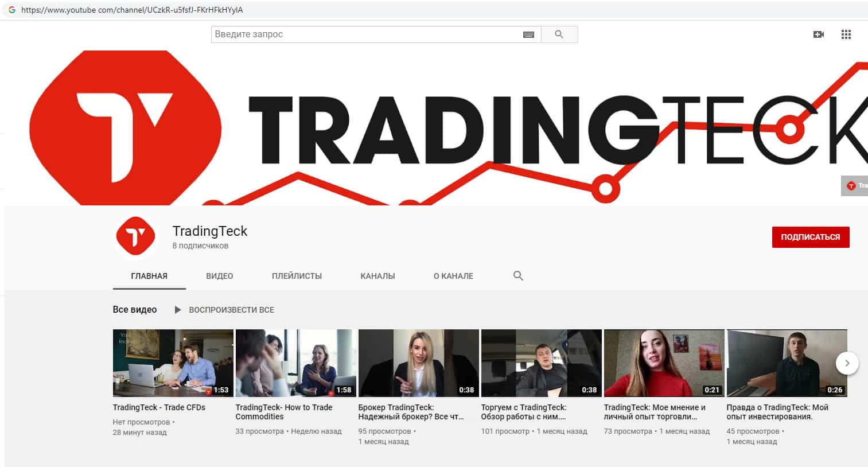Click the 0:26 duration badge
The width and height of the screenshot is (868, 467).
click(x=835, y=390)
